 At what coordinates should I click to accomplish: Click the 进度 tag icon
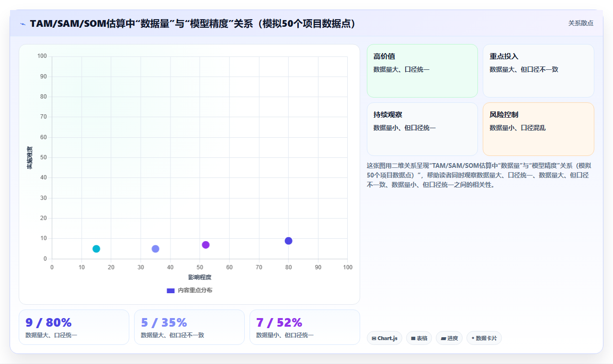click(443, 338)
